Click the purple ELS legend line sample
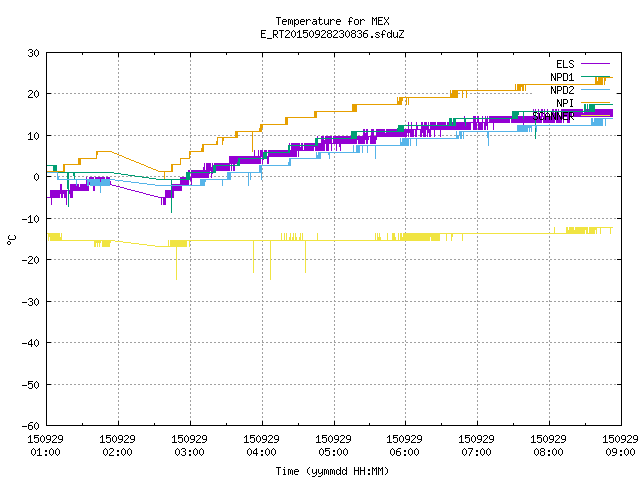The height and width of the screenshot is (480, 640). [595, 64]
